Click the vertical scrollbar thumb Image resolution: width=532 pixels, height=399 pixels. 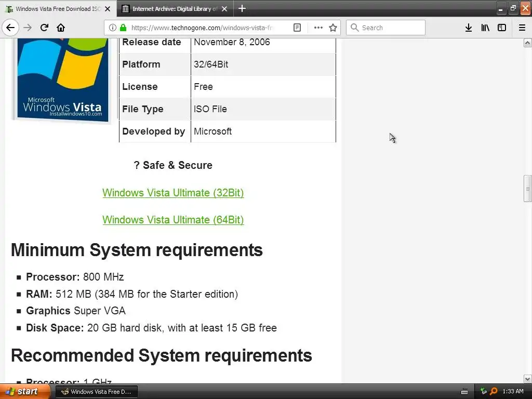(x=528, y=189)
